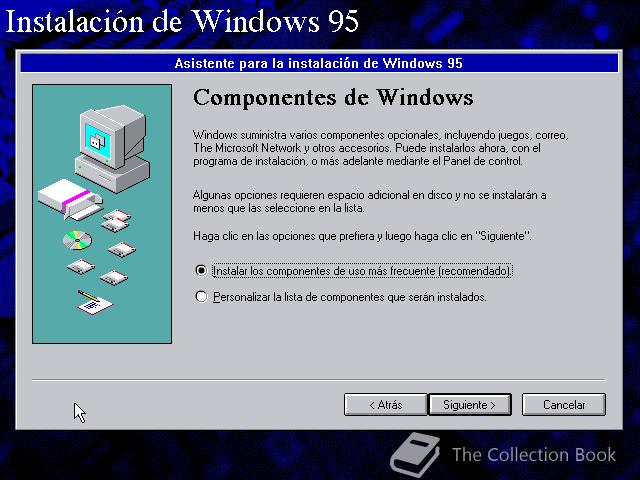Click The Collection Book watermark text
The height and width of the screenshot is (480, 640).
[x=534, y=455]
